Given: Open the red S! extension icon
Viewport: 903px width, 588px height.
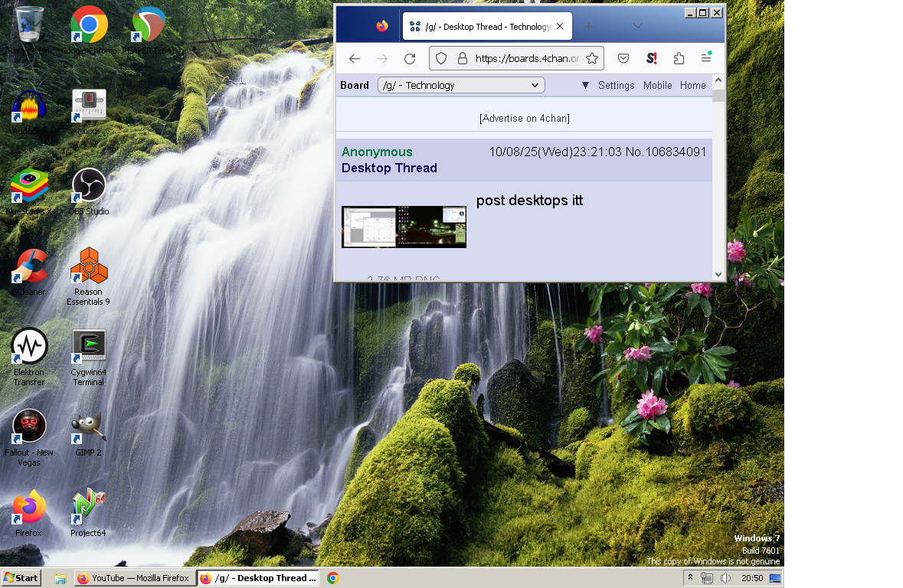Looking at the screenshot, I should coord(652,59).
